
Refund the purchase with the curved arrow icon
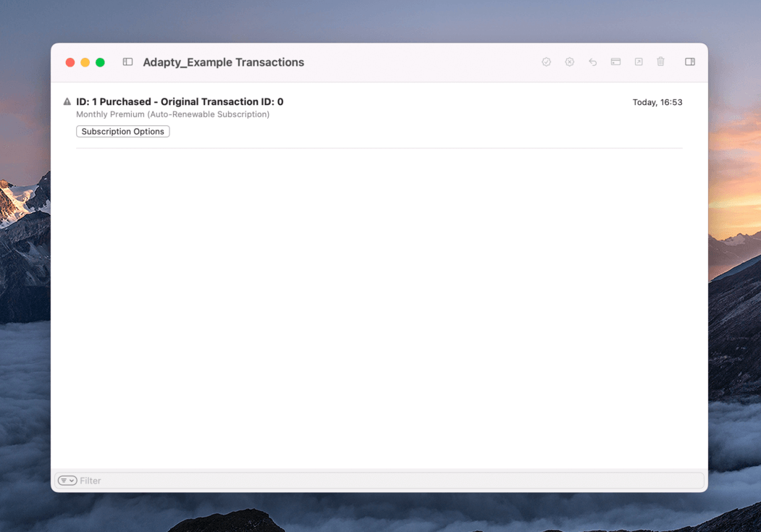point(592,62)
